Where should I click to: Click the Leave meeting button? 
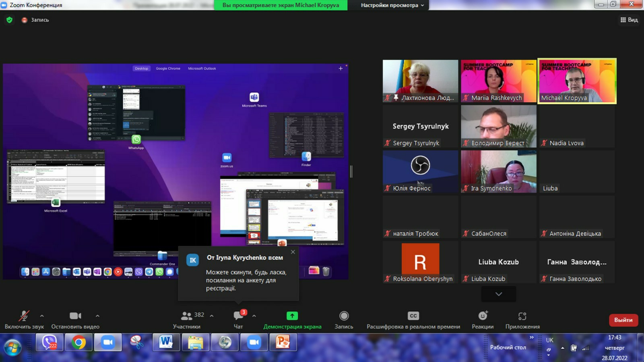(x=623, y=320)
